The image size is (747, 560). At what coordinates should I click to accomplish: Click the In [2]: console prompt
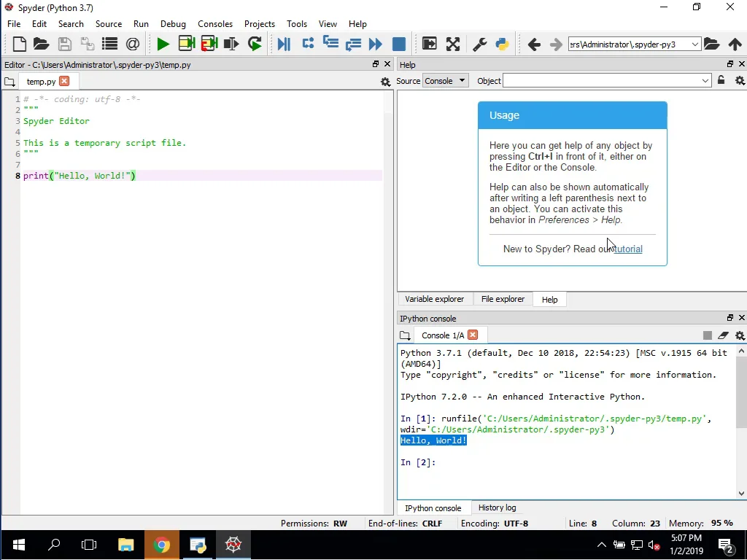point(418,462)
